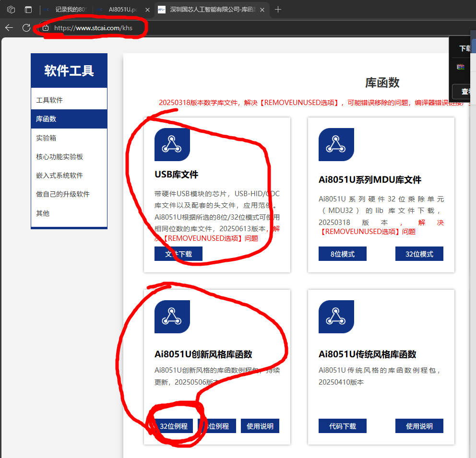This screenshot has height=458, width=476.
Task: Open 做自己的升级软件 sidebar item
Action: [x=69, y=194]
